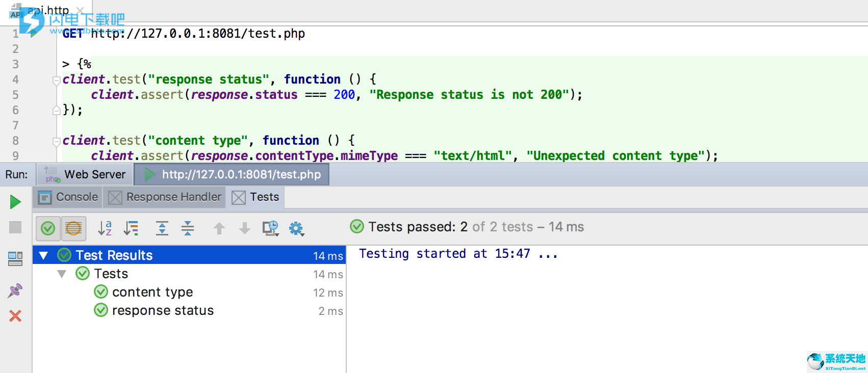
Task: Collapse the Tests tree node
Action: (62, 274)
